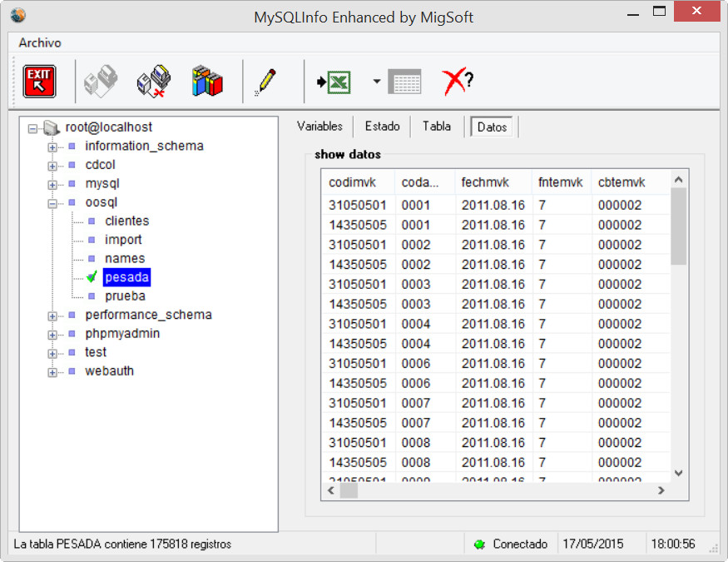Expand the information_schema database node
Screen dimensions: 728x562
click(x=52, y=147)
